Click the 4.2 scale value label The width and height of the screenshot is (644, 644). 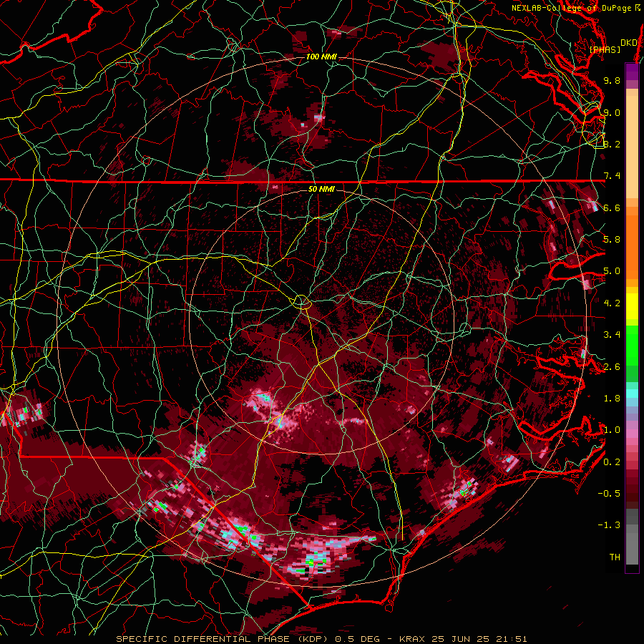(612, 303)
